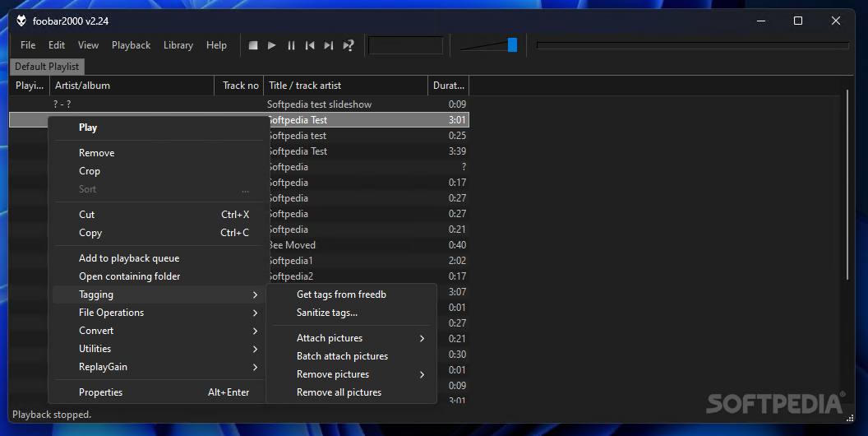Skip to next track
The height and width of the screenshot is (436, 868).
pos(329,45)
